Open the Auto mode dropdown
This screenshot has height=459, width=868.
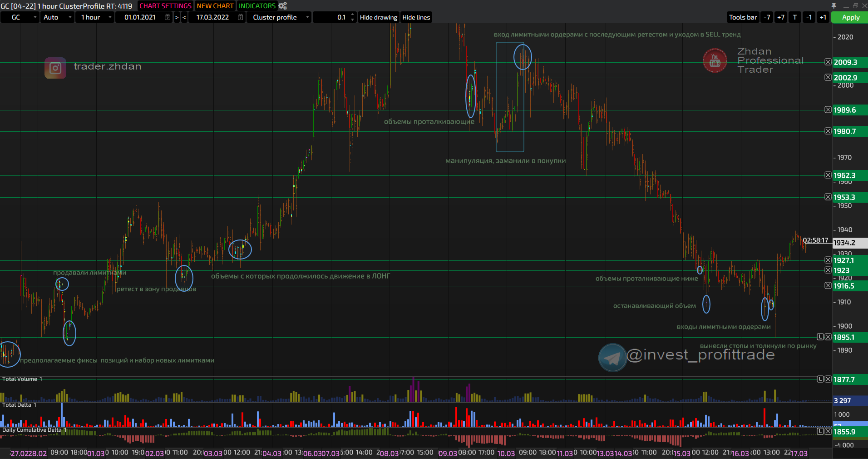pos(57,17)
